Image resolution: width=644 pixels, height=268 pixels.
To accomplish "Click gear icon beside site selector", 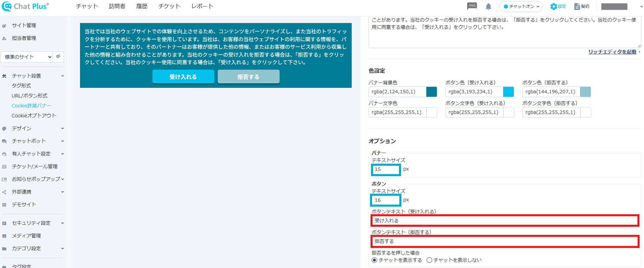I will pos(58,56).
